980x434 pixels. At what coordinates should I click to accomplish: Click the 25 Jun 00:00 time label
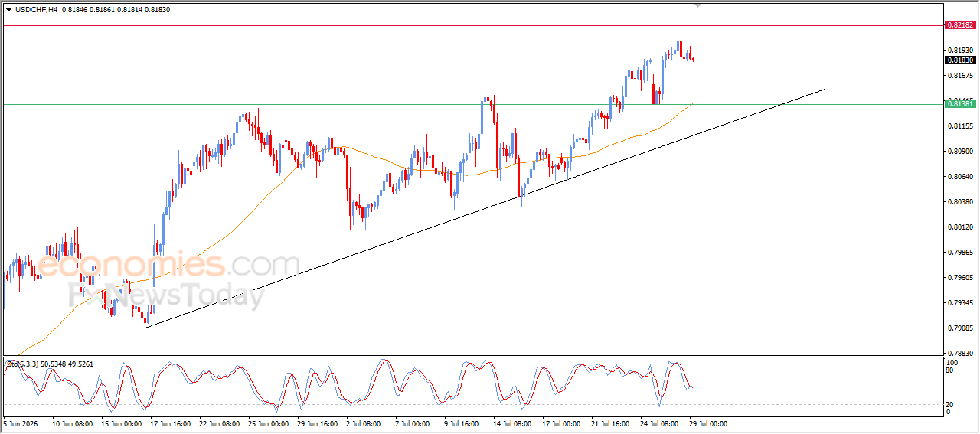(x=269, y=423)
